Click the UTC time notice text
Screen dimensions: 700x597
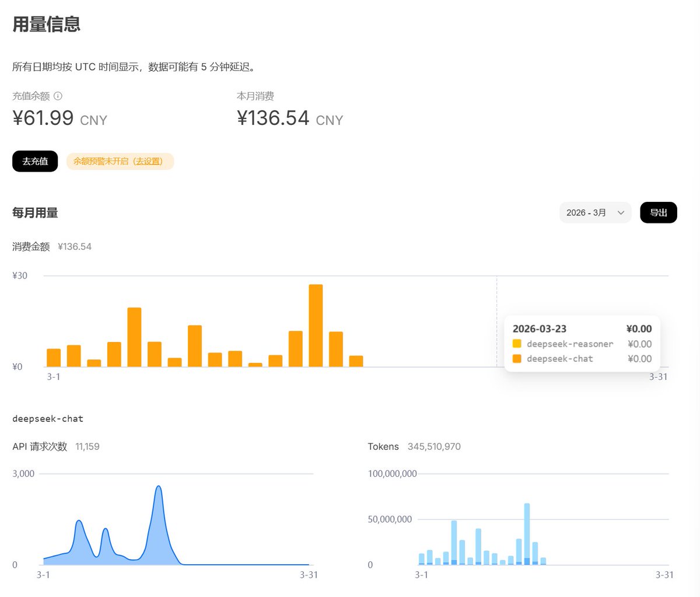tap(134, 67)
